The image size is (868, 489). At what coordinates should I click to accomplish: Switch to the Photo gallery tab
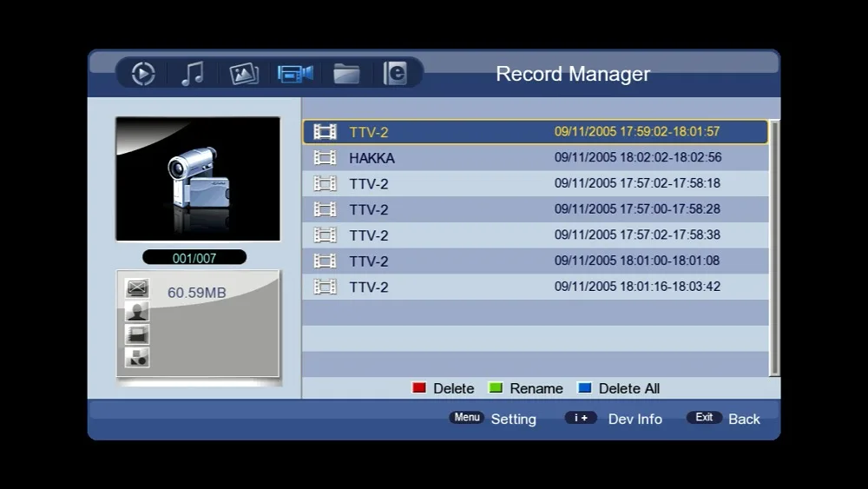[244, 74]
